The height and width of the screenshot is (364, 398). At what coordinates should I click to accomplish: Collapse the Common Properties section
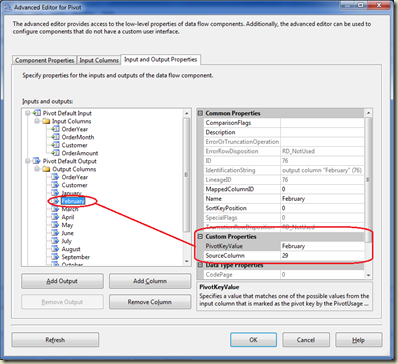pos(201,113)
